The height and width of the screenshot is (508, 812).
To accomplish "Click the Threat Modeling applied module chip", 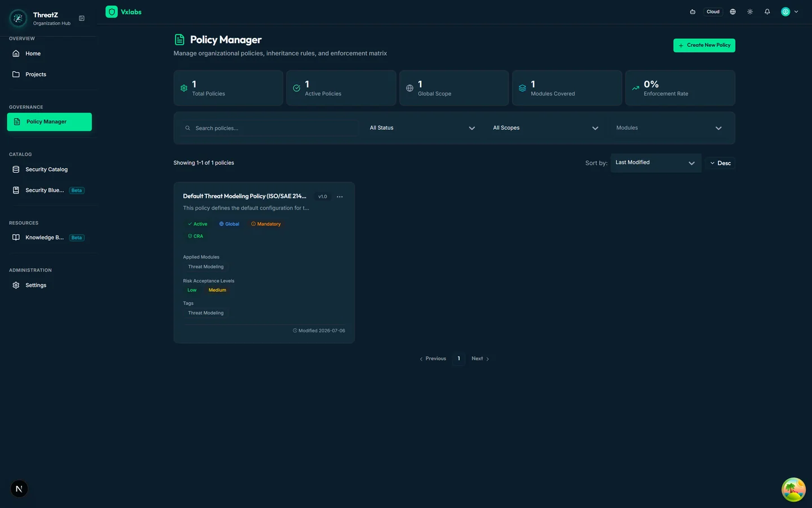I will (x=206, y=267).
